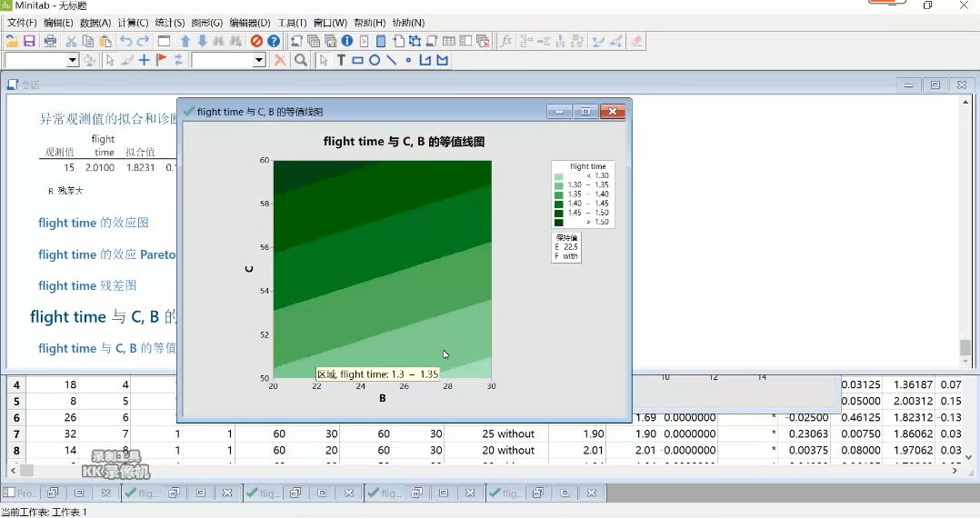Click the red flag tool
The width and height of the screenshot is (980, 518).
pos(161,60)
